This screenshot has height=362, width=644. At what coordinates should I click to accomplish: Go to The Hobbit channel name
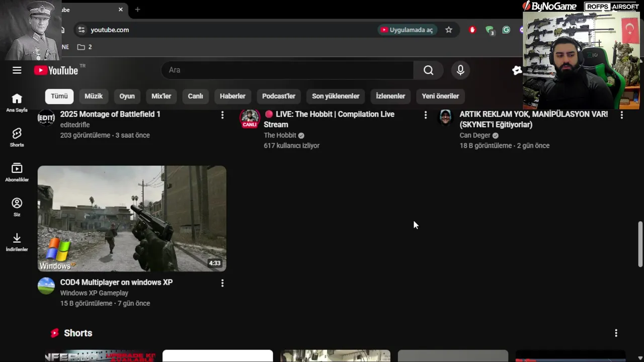280,135
